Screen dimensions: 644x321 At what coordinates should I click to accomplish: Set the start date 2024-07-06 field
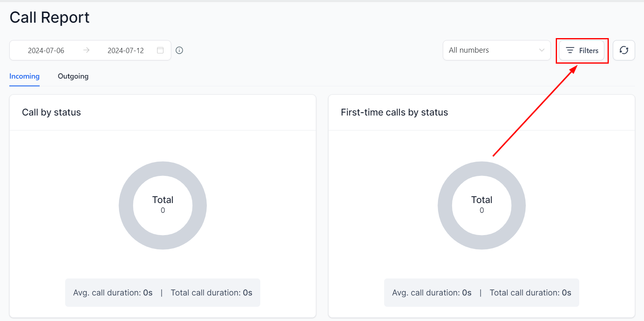46,51
